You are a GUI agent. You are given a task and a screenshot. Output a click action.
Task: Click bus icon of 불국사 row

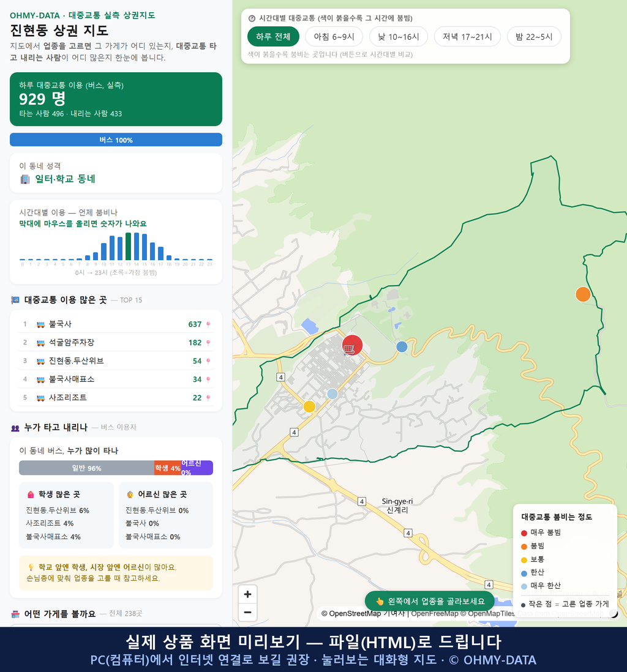click(x=41, y=324)
